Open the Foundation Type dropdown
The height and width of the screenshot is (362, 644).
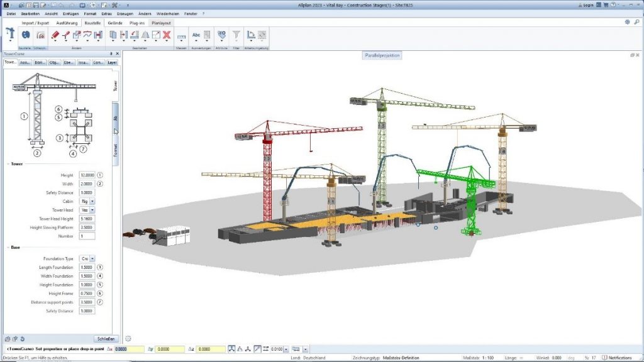click(x=91, y=258)
